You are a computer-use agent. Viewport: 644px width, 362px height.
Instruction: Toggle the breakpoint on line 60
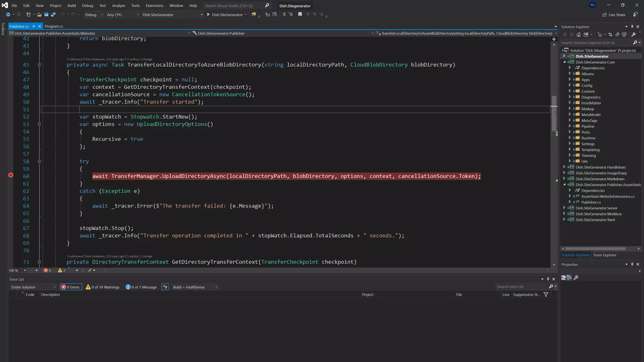click(x=11, y=175)
